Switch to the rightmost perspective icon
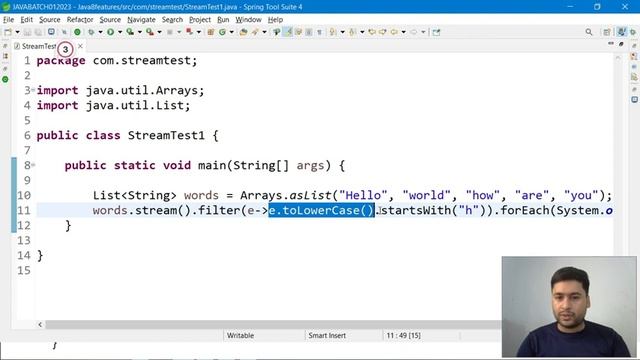The width and height of the screenshot is (640, 360). point(633,32)
